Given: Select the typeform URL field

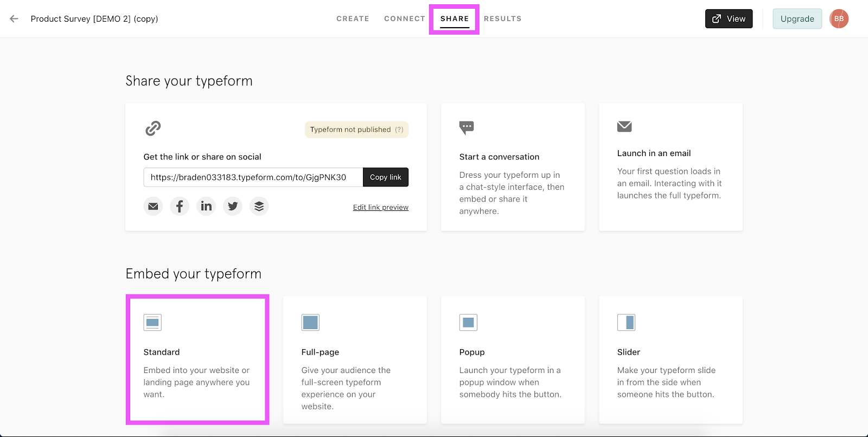Looking at the screenshot, I should [253, 177].
